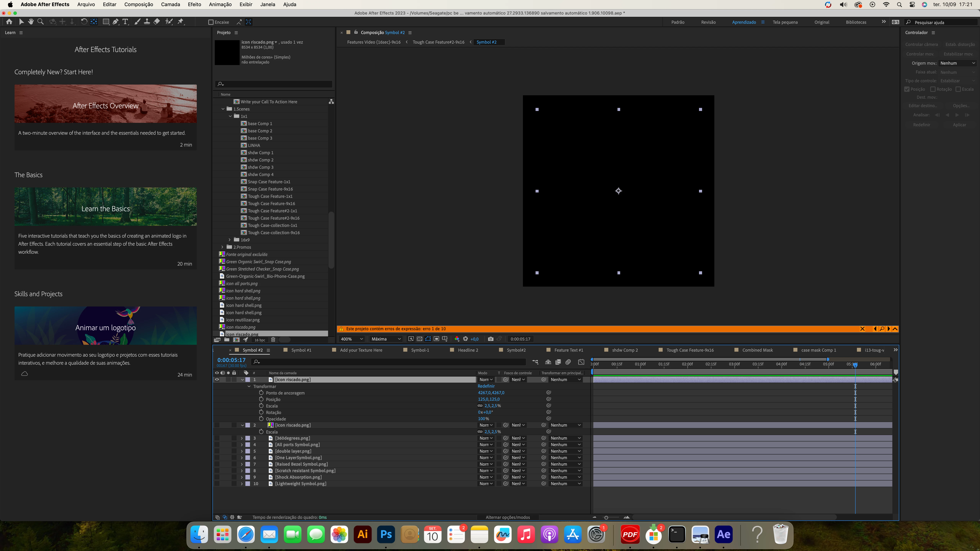
Task: Switch to the Headline 2 timeline tab
Action: click(468, 350)
